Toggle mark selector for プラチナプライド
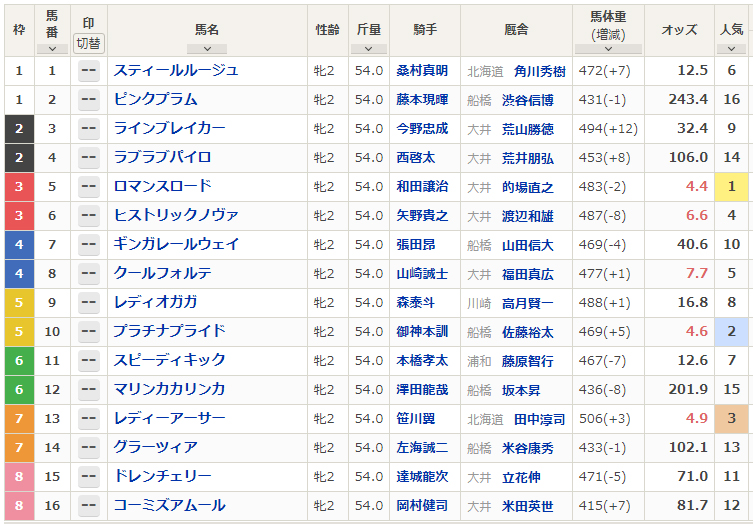This screenshot has width=753, height=524. (x=89, y=331)
